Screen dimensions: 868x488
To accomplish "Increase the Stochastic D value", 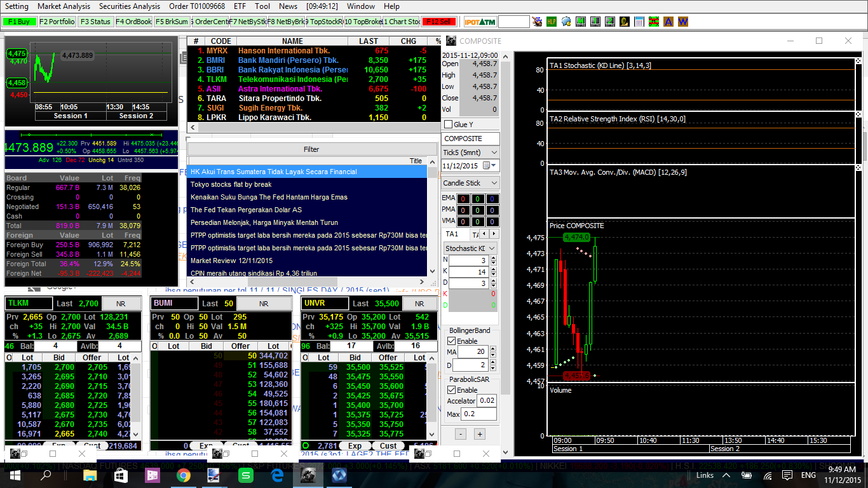I will click(x=493, y=281).
